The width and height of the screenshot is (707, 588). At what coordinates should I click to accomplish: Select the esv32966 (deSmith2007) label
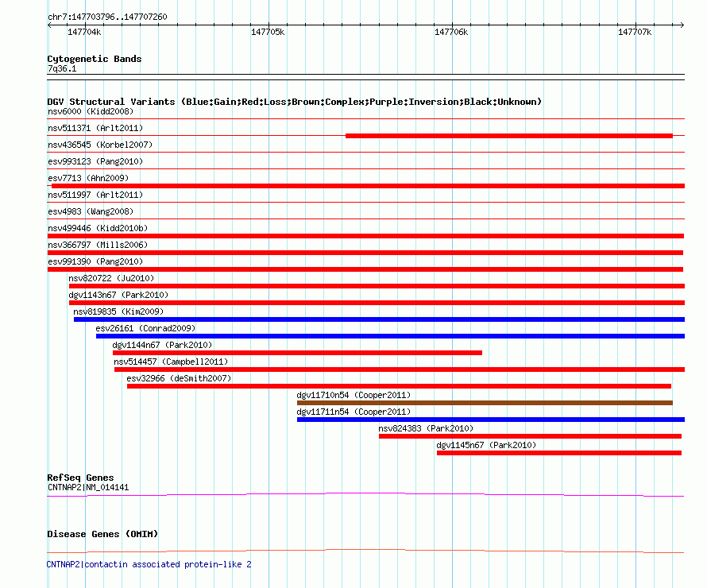(179, 378)
